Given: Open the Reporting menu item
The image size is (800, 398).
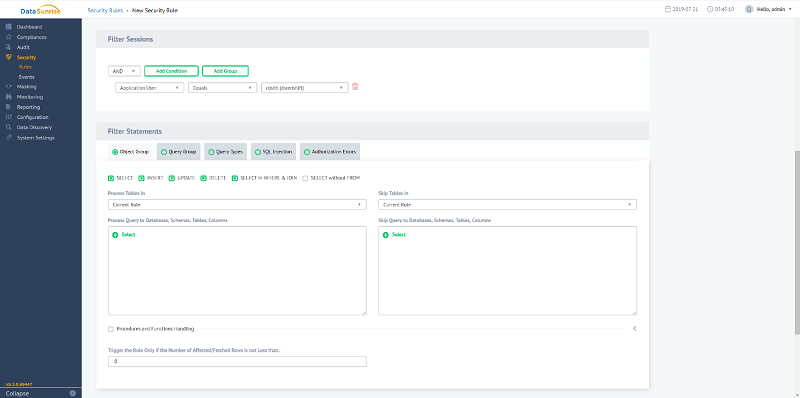Looking at the screenshot, I should 28,107.
